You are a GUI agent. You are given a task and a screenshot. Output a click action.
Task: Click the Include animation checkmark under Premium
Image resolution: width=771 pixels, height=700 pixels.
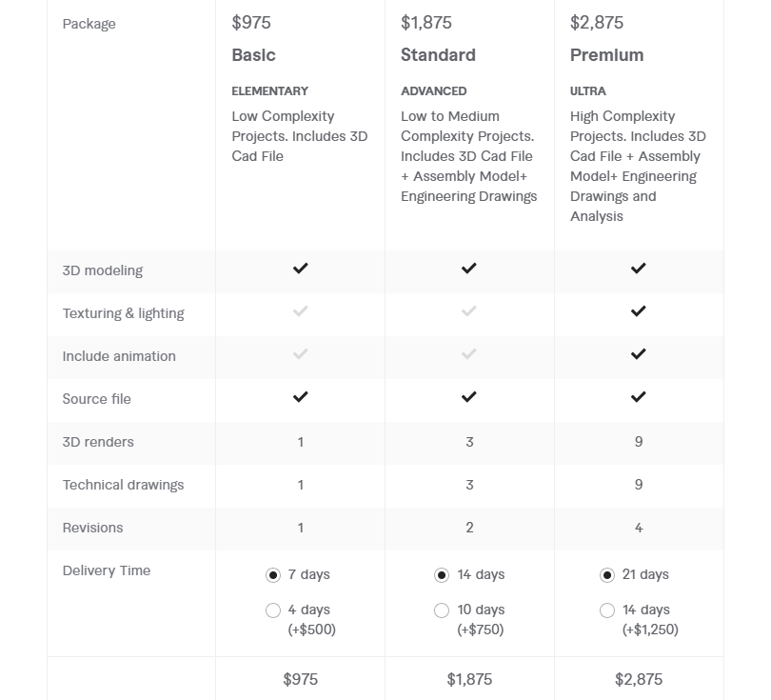637,356
